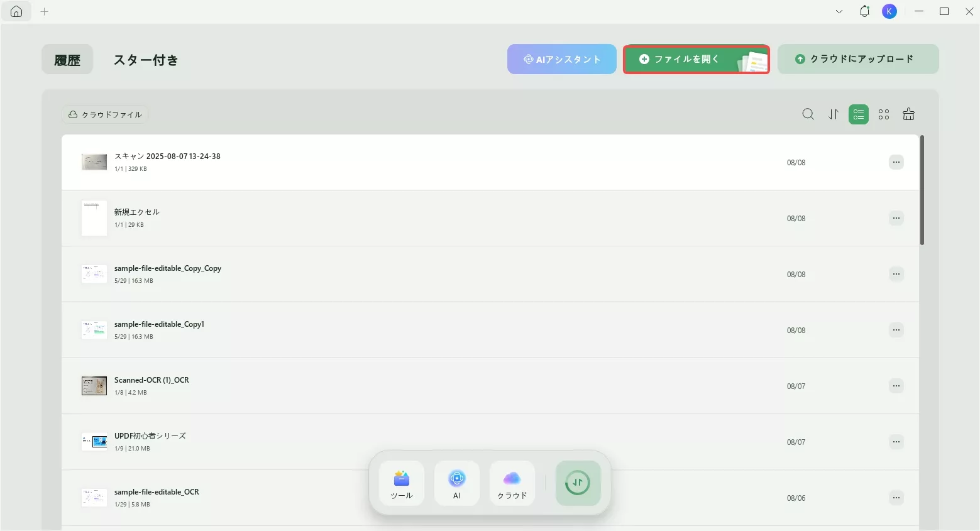Select file name 新規エクセル
Screen dimensions: 980x531
137,212
